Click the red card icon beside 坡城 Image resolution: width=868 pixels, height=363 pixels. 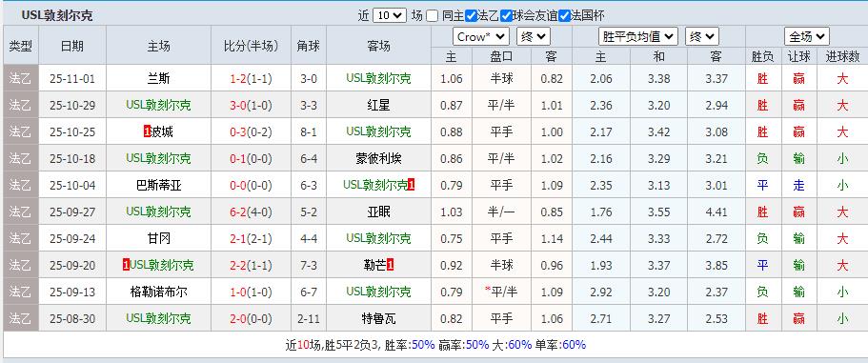pos(147,131)
